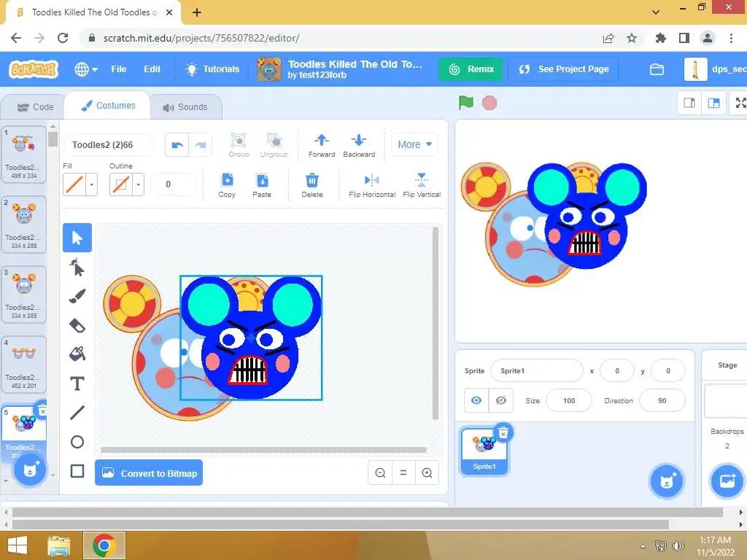Copy the selected shape
The width and height of the screenshot is (747, 560).
point(227,184)
